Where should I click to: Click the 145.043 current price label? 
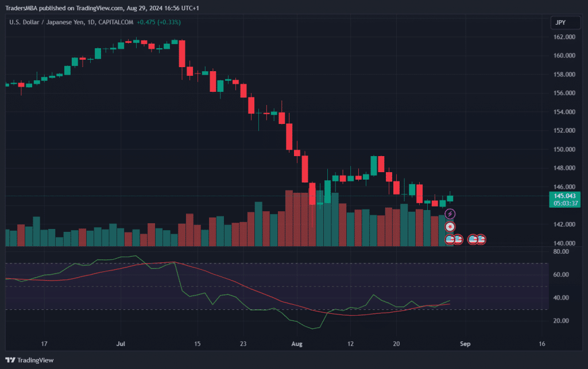[x=565, y=196]
